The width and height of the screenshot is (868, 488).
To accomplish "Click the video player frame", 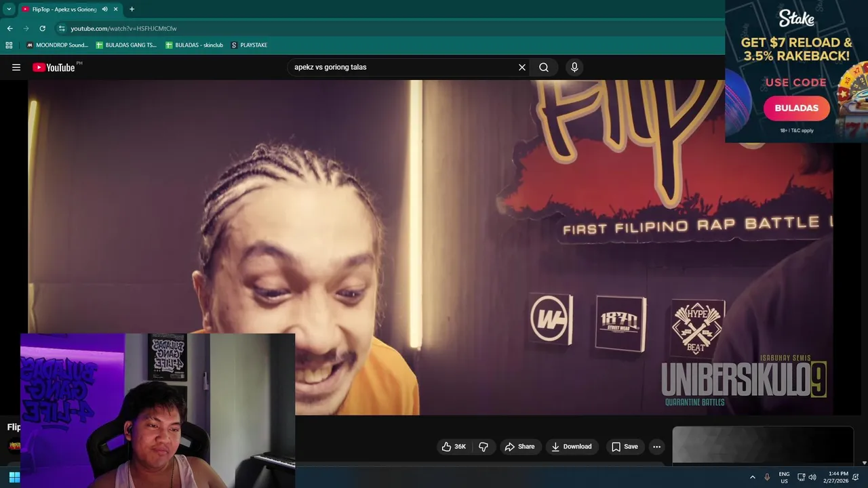I will pyautogui.click(x=431, y=247).
